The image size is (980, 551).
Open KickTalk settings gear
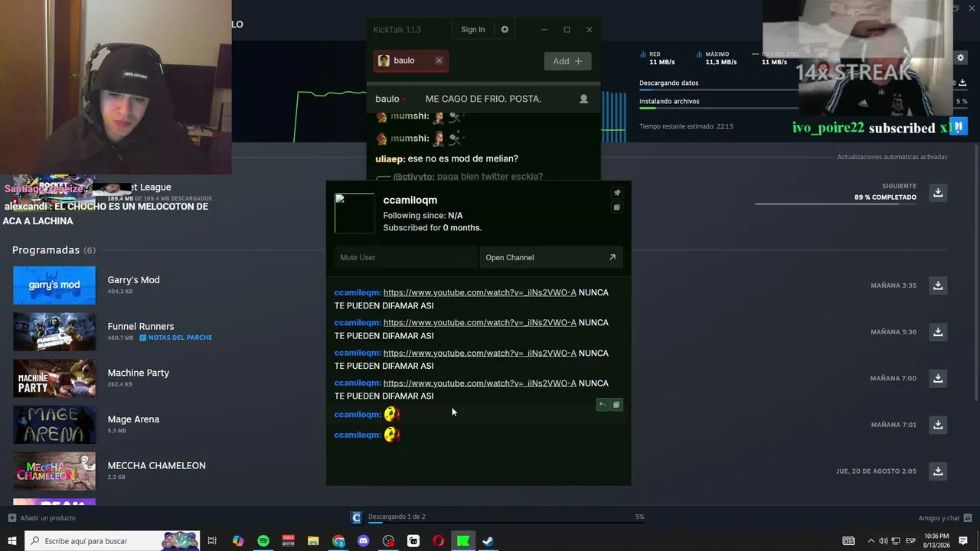pyautogui.click(x=505, y=30)
